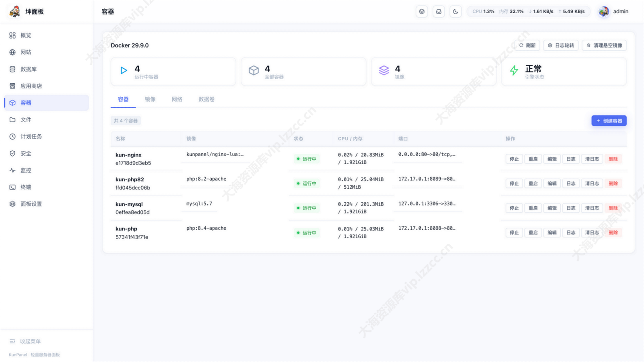Select 文件 in the sidebar
The height and width of the screenshot is (362, 644).
tap(46, 119)
